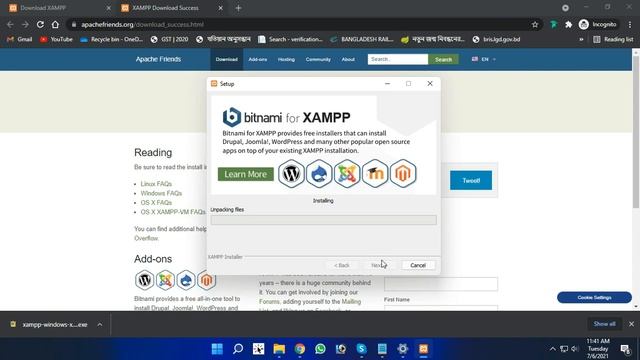Click the Joomla icon in Setup dialog
640x360 pixels.
pos(347,174)
